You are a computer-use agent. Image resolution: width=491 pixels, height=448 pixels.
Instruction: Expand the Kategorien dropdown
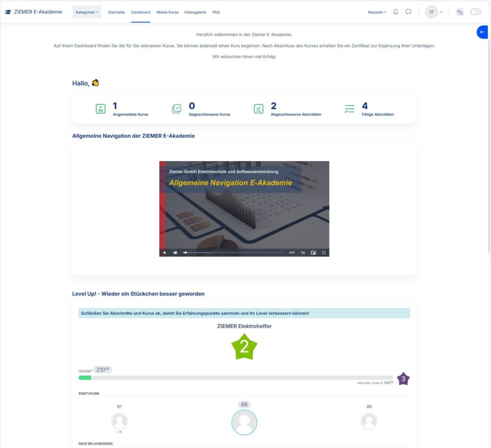click(87, 12)
